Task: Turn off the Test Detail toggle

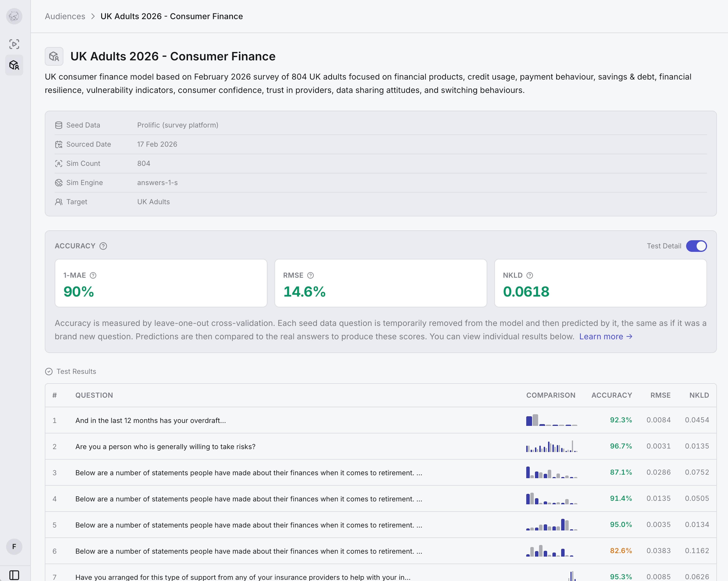Action: tap(696, 246)
